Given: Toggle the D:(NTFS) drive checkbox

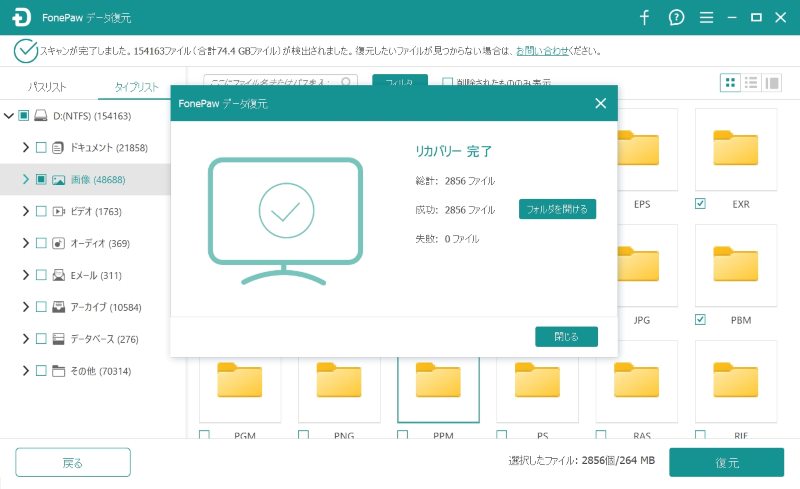Looking at the screenshot, I should [x=23, y=116].
